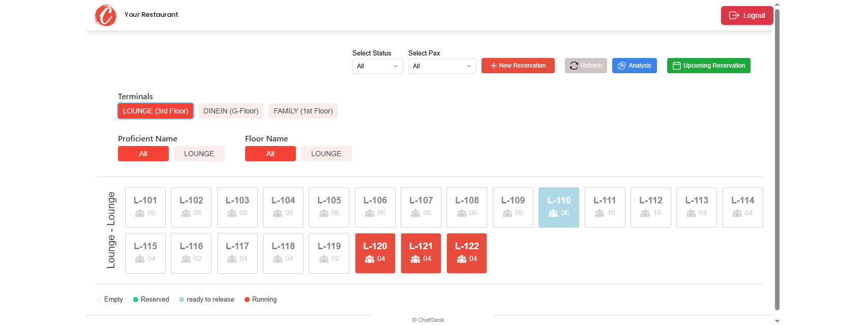Viewport: 868px width, 325px height.
Task: Open the Select Status dropdown
Action: tap(378, 66)
